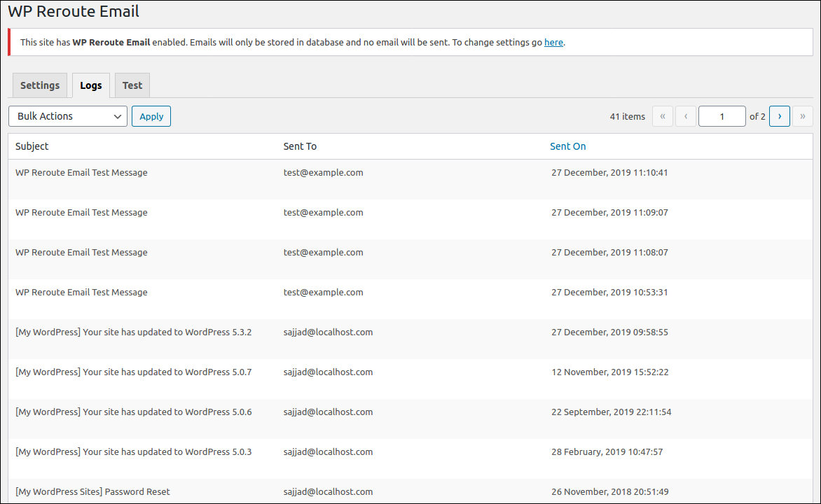821x504 pixels.
Task: Click test@example.com in the first row
Action: tap(323, 173)
